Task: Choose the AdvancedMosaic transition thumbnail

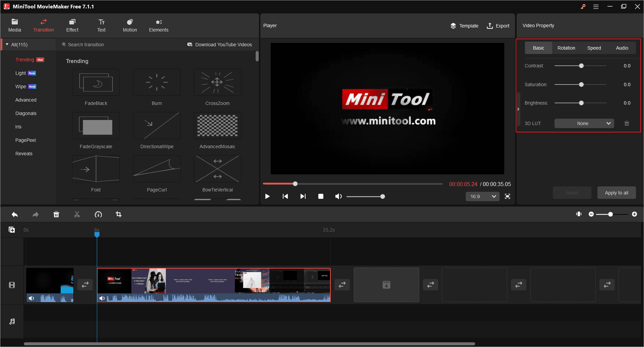Action: 217,126
